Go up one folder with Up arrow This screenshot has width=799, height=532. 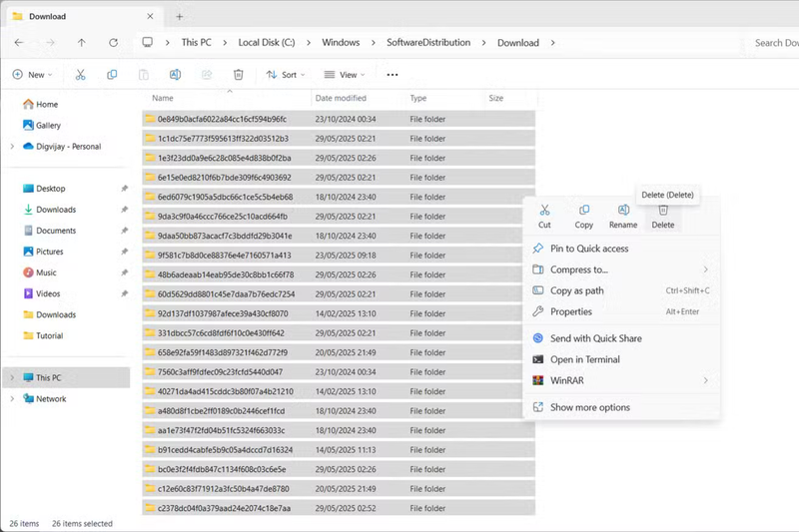click(82, 43)
